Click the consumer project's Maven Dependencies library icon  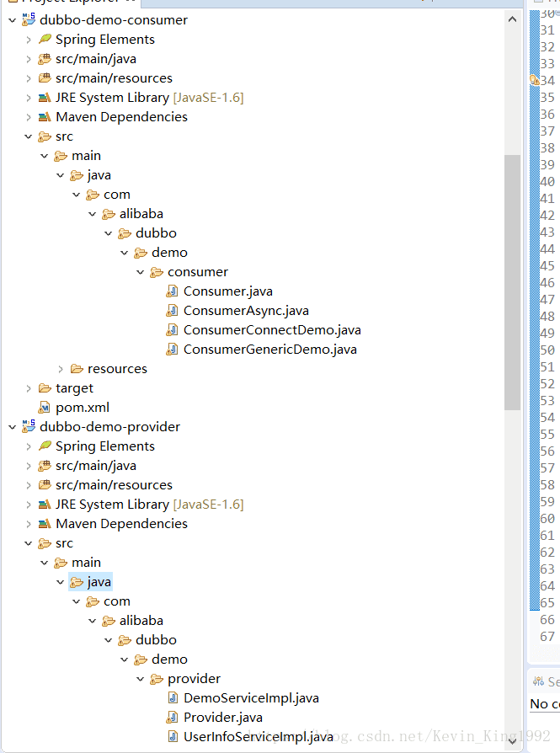click(x=45, y=117)
